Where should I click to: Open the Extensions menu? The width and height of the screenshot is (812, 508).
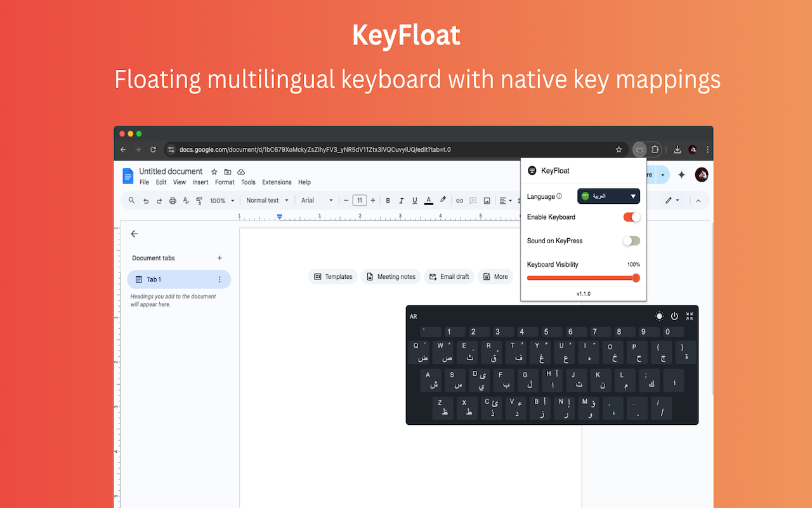pos(277,182)
